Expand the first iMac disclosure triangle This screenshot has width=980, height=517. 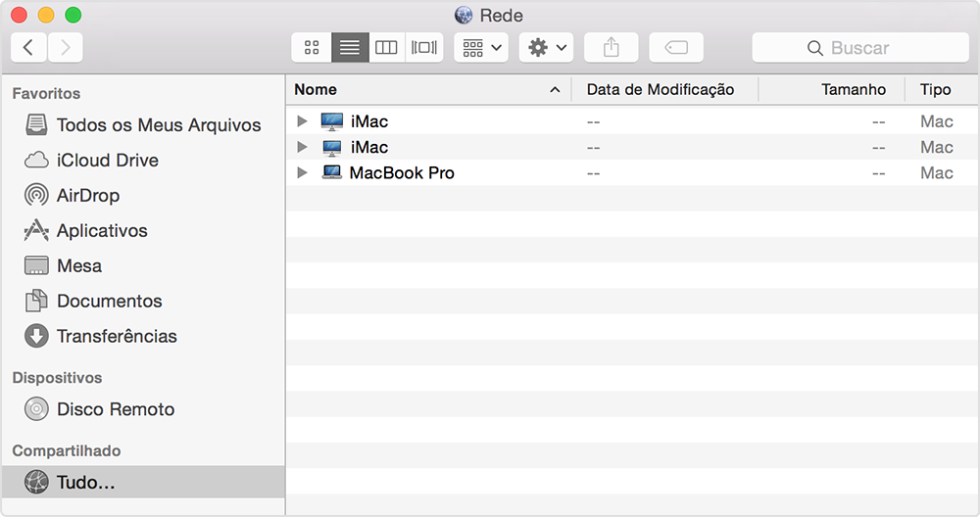point(302,121)
